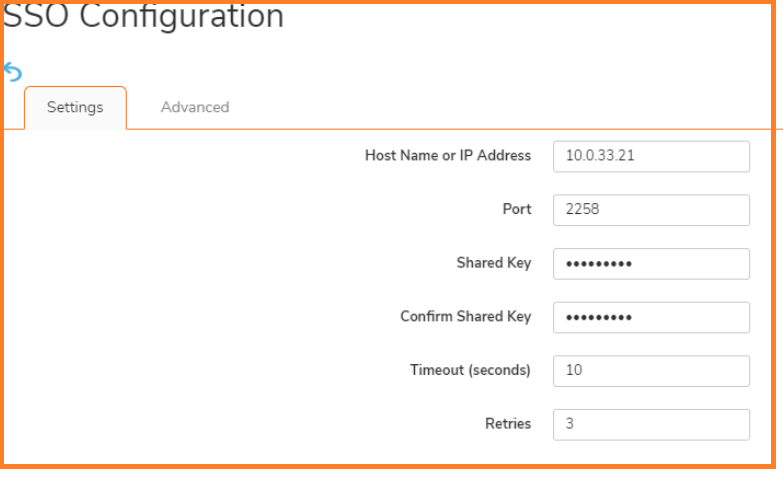The width and height of the screenshot is (783, 478).
Task: Activate the Retries input field
Action: pyautogui.click(x=651, y=425)
